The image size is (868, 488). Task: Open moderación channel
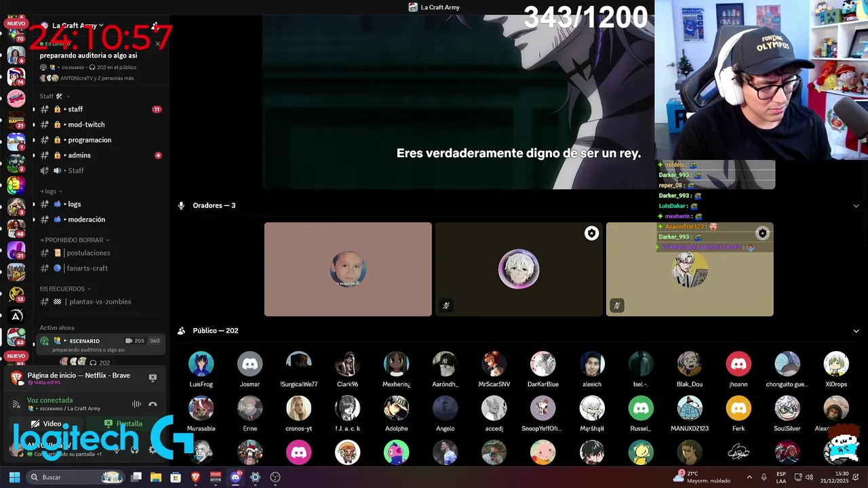(100, 220)
